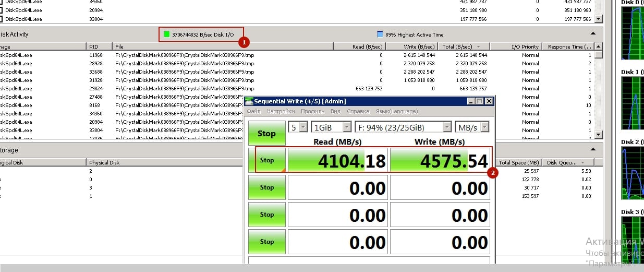Image resolution: width=644 pixels, height=272 pixels.
Task: Sort by File column header
Action: click(223, 46)
